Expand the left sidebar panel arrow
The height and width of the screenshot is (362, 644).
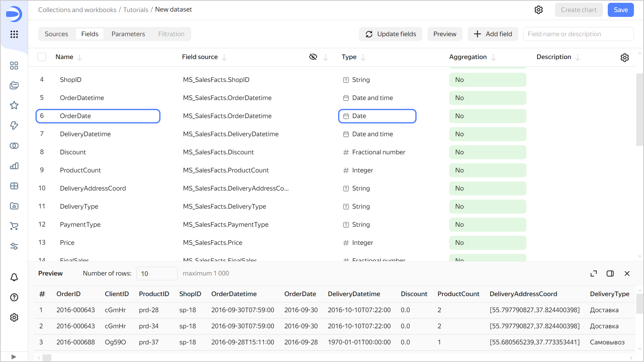(x=14, y=357)
